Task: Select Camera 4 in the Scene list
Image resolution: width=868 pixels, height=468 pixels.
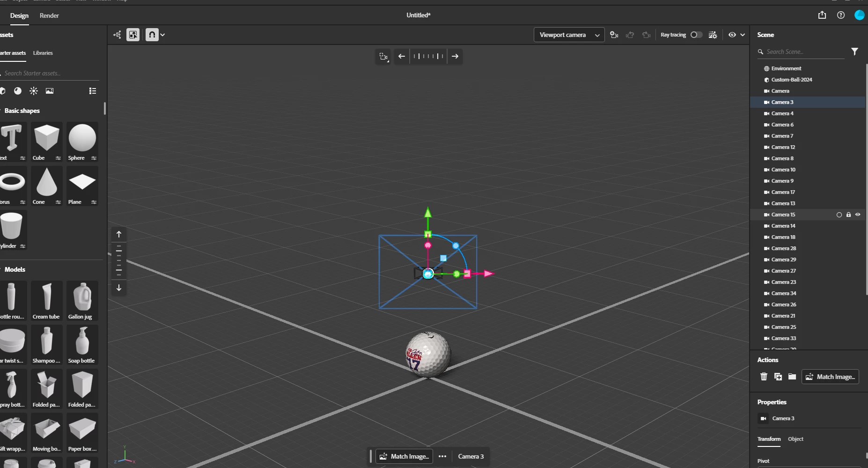Action: coord(808,113)
